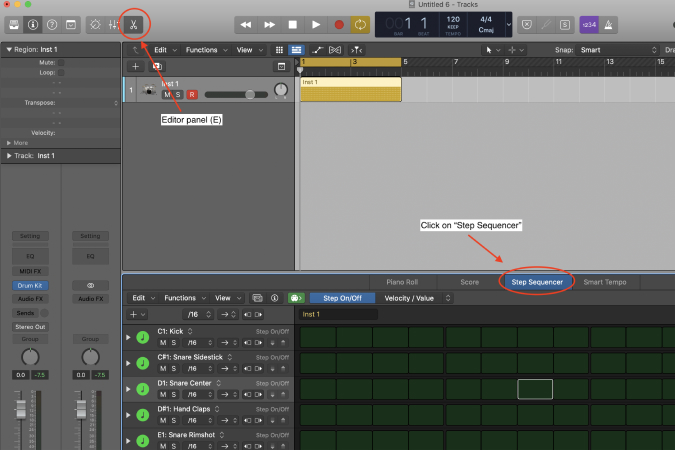This screenshot has height=450, width=676.
Task: Expand the C1: Kick row
Action: click(x=128, y=337)
